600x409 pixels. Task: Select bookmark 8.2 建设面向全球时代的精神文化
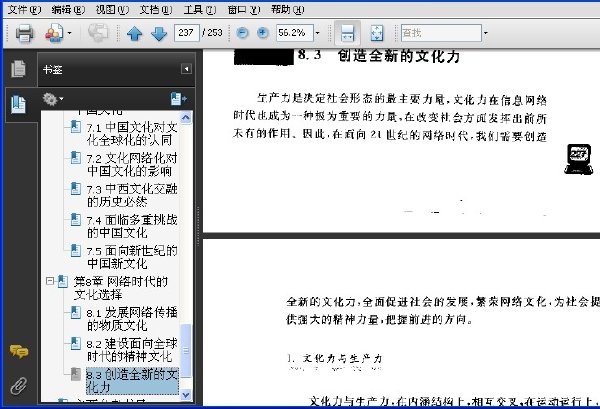coord(132,350)
